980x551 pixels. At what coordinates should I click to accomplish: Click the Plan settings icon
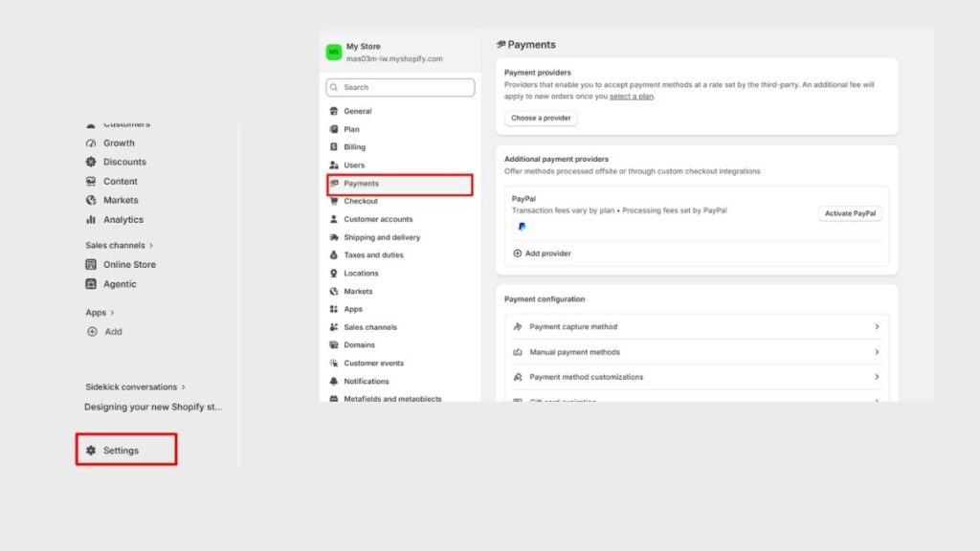click(334, 129)
